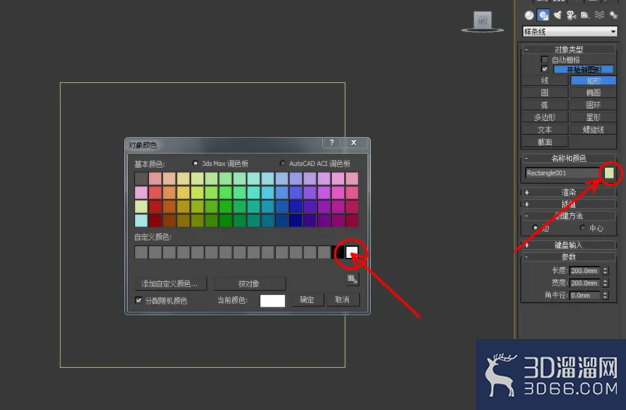Open the Space Warps category icon
Image resolution: width=626 pixels, height=410 pixels.
[599, 16]
